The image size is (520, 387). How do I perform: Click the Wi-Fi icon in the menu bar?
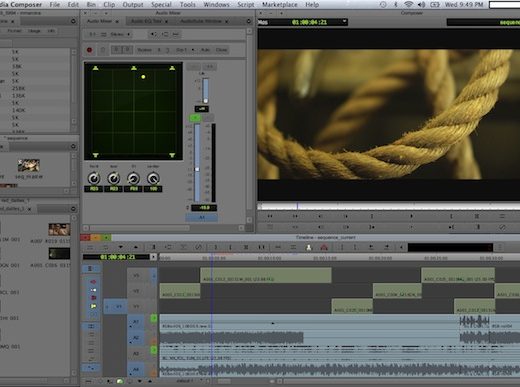coord(408,4)
